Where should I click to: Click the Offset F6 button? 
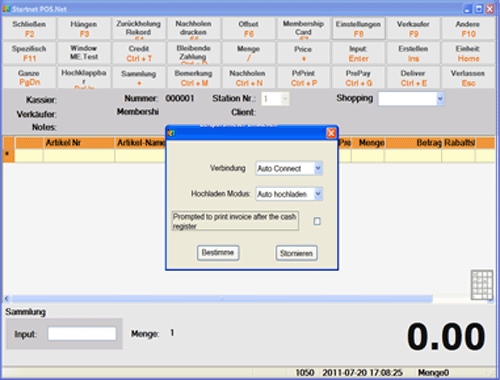[249, 29]
